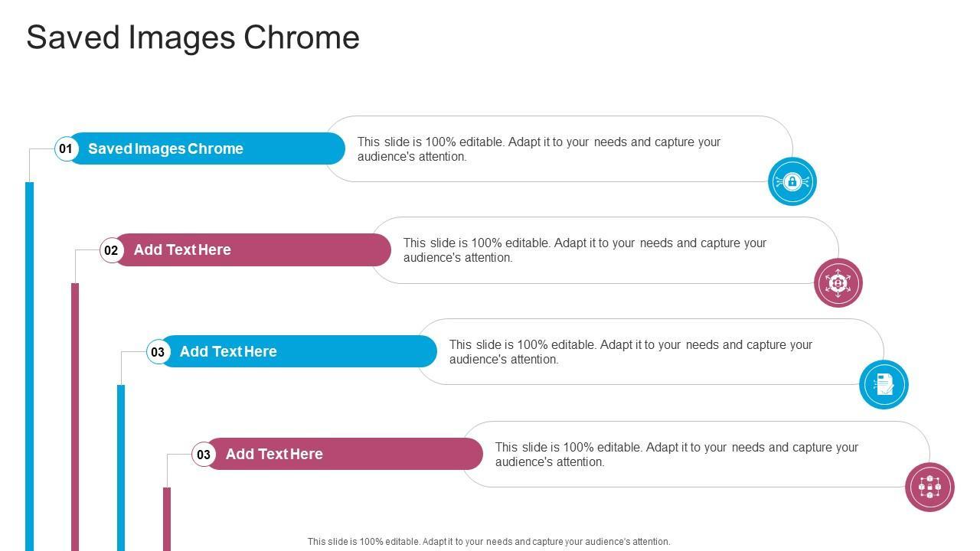Click the tallest blue vertical bar

(x=30, y=366)
